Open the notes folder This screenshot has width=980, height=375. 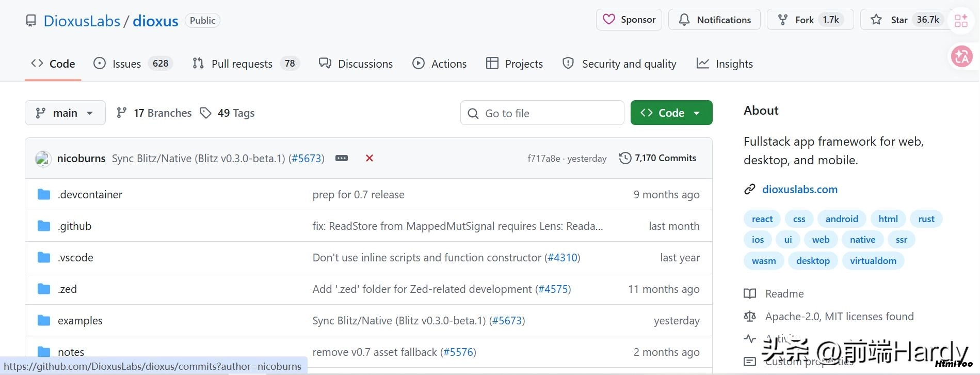coord(71,352)
